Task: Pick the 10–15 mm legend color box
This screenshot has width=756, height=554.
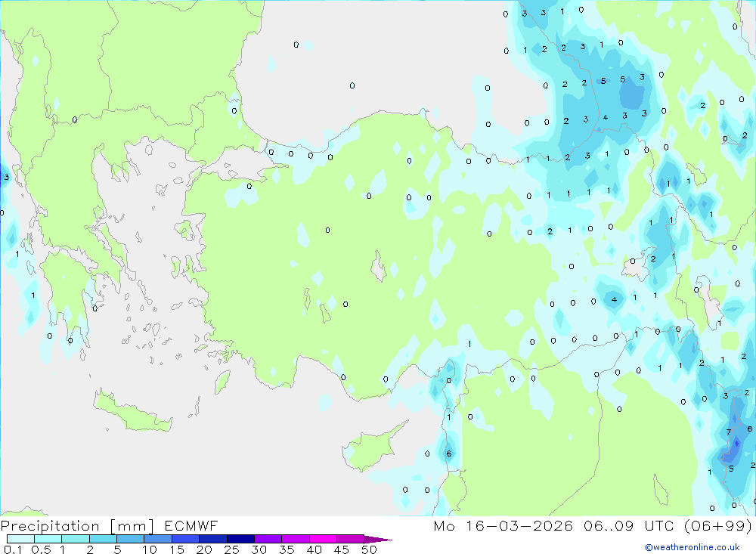Action: pos(158,539)
